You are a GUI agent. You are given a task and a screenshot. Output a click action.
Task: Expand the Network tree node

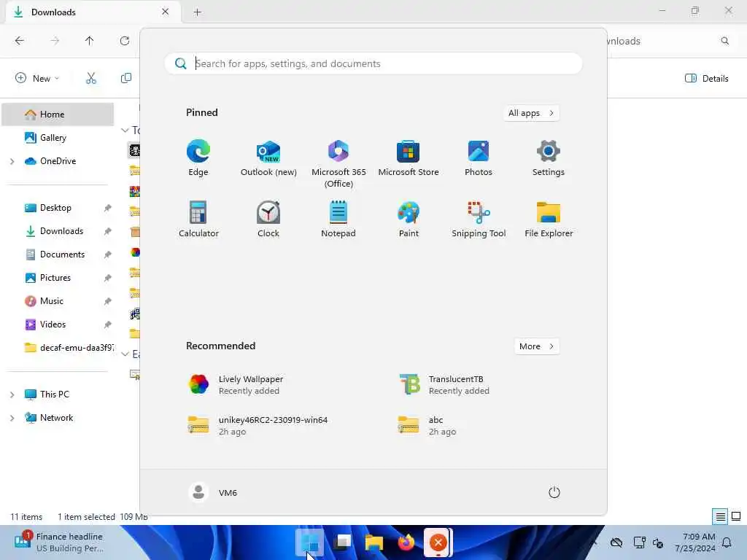[x=12, y=418]
